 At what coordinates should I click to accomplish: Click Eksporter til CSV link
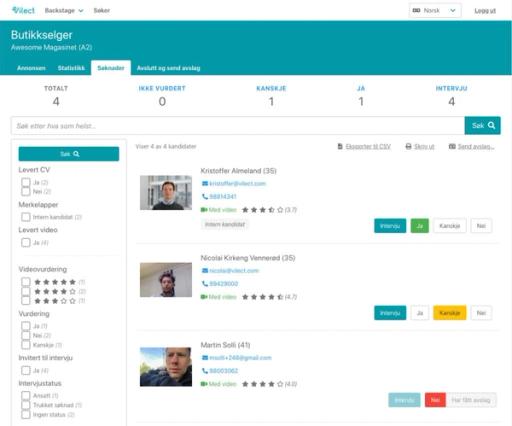tap(368, 147)
